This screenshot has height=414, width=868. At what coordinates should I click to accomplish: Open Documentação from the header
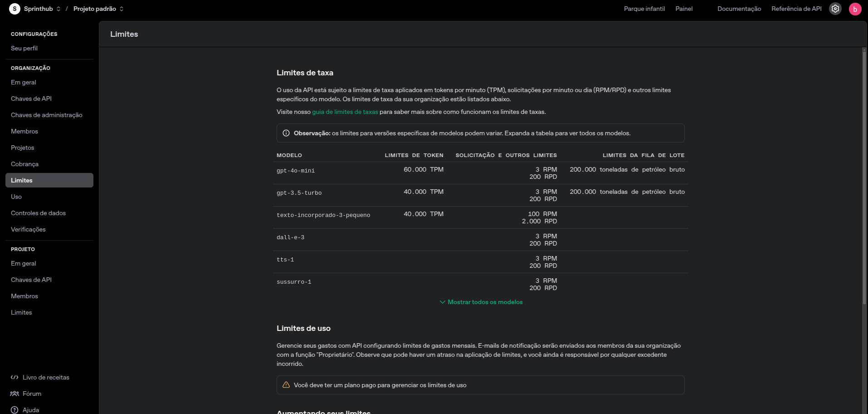[x=739, y=9]
